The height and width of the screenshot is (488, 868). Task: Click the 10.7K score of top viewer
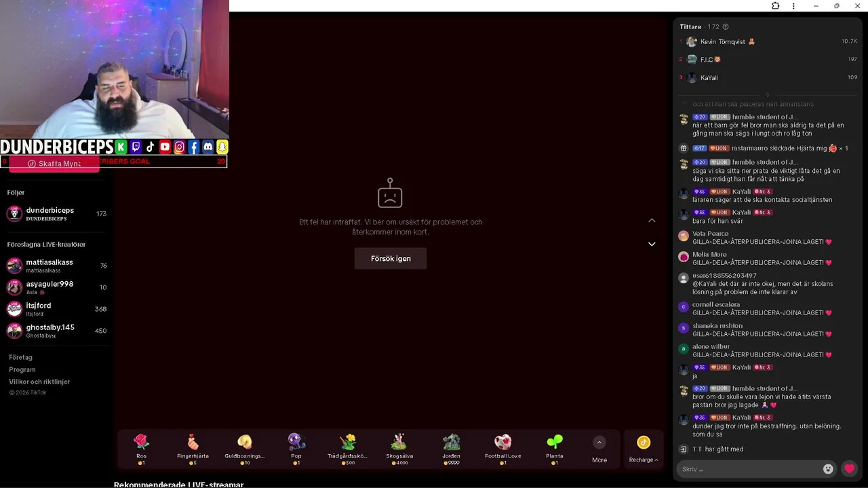click(849, 41)
